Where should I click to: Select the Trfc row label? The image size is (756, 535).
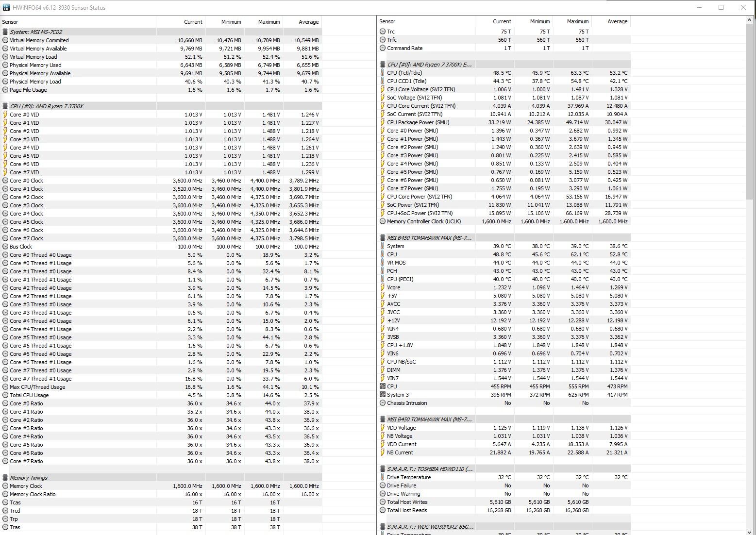click(x=392, y=40)
